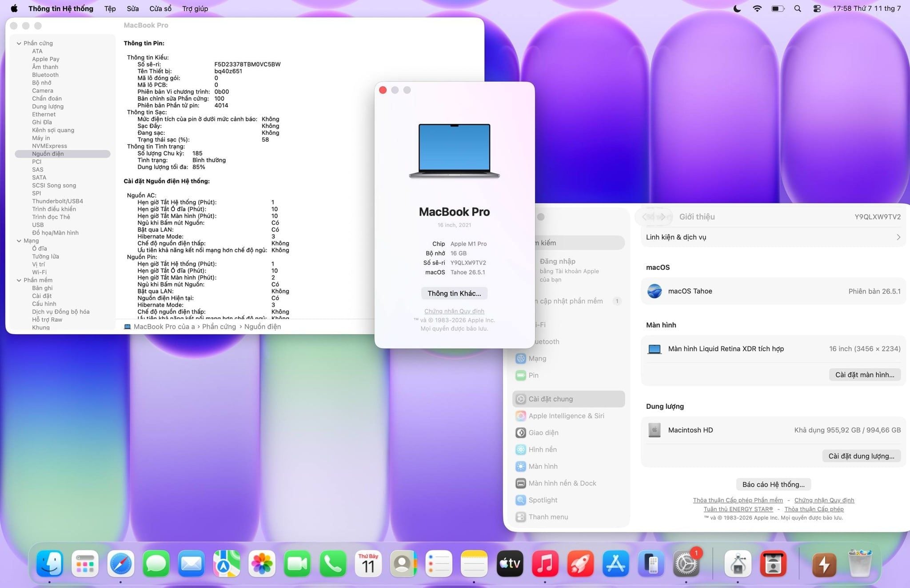Open the red rocket app in Dock
The width and height of the screenshot is (910, 588).
(580, 563)
